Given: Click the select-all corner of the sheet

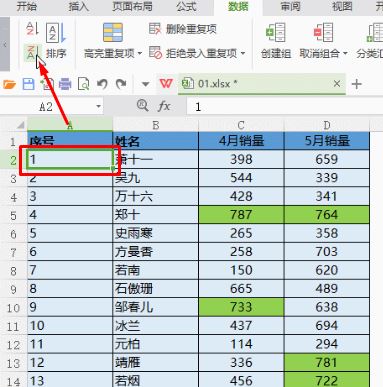Looking at the screenshot, I should (x=21, y=125).
